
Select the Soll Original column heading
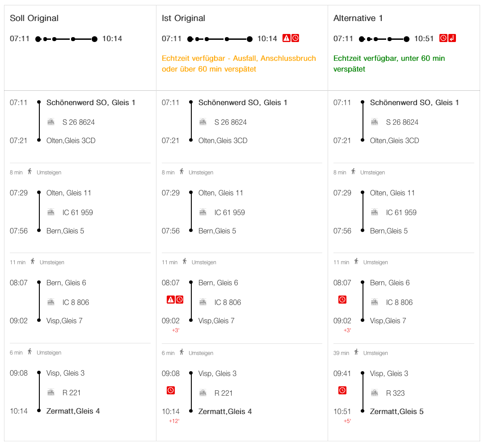click(34, 18)
